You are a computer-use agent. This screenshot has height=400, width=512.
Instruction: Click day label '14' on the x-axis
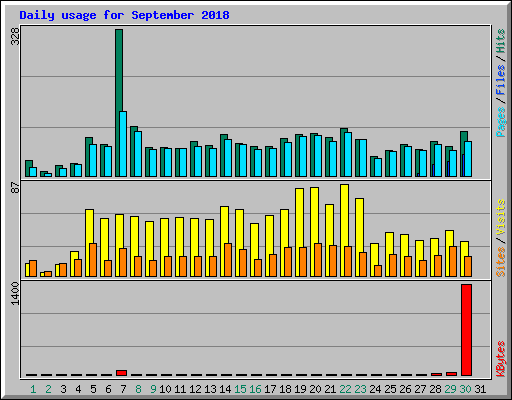225,389
